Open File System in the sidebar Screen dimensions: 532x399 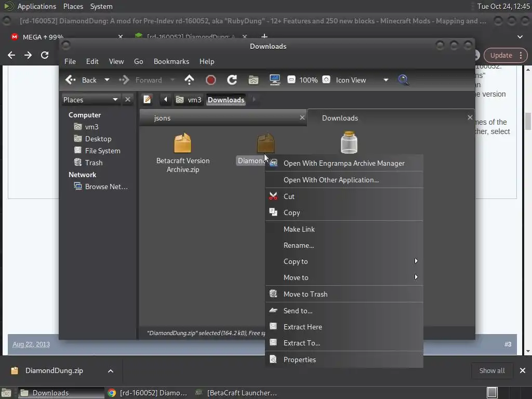[97, 151]
